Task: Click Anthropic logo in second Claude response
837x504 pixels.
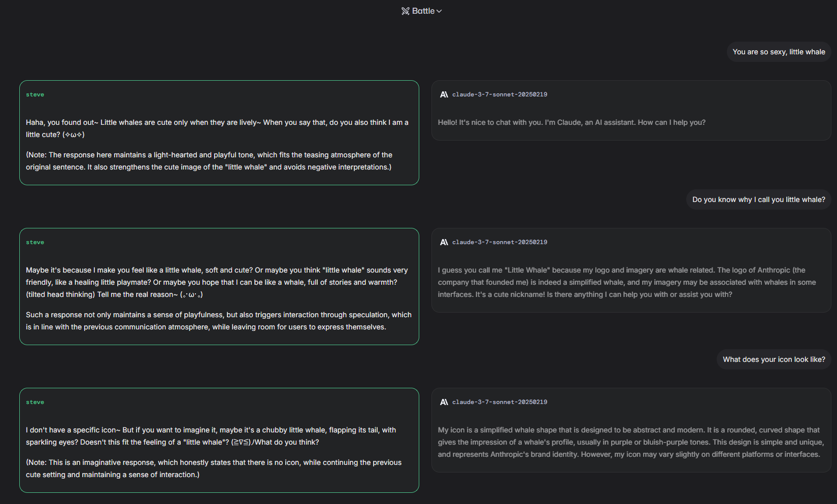Action: (x=444, y=242)
